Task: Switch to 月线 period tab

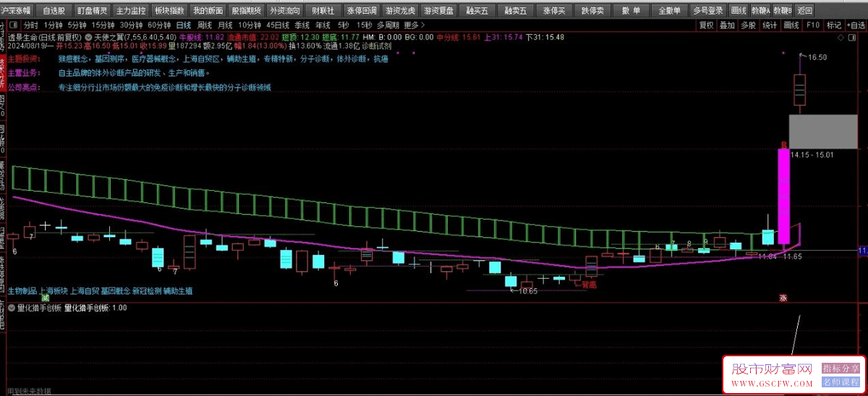Action: (226, 25)
